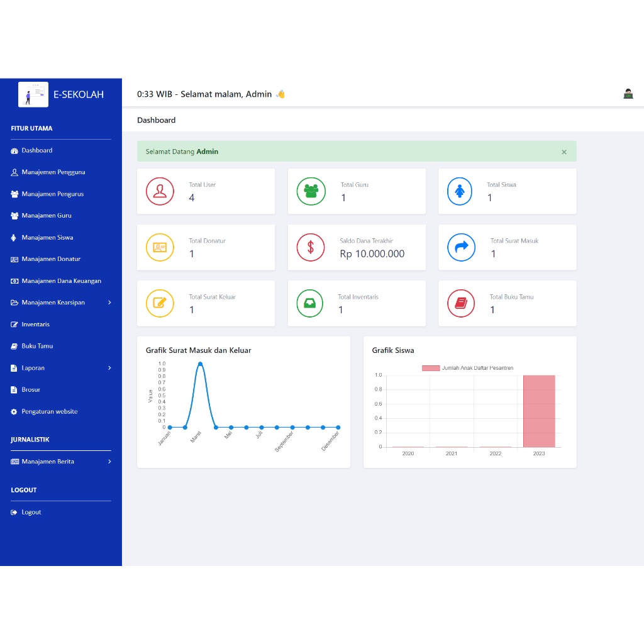Screen dimensions: 644x644
Task: Click the blue Total Siswa circle icon
Action: (460, 191)
